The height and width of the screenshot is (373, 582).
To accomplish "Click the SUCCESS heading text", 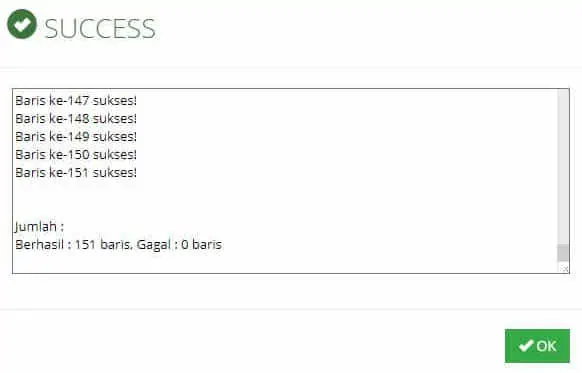I will click(100, 29).
